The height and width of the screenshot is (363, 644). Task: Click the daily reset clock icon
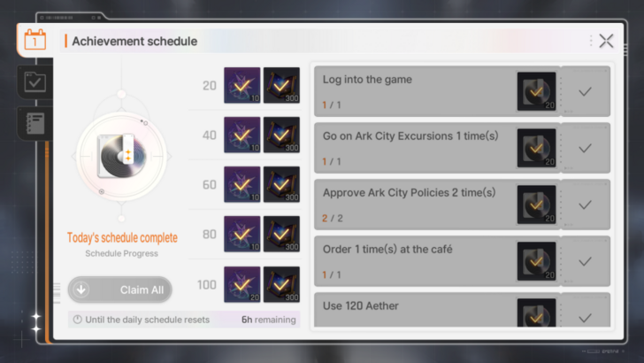point(78,319)
